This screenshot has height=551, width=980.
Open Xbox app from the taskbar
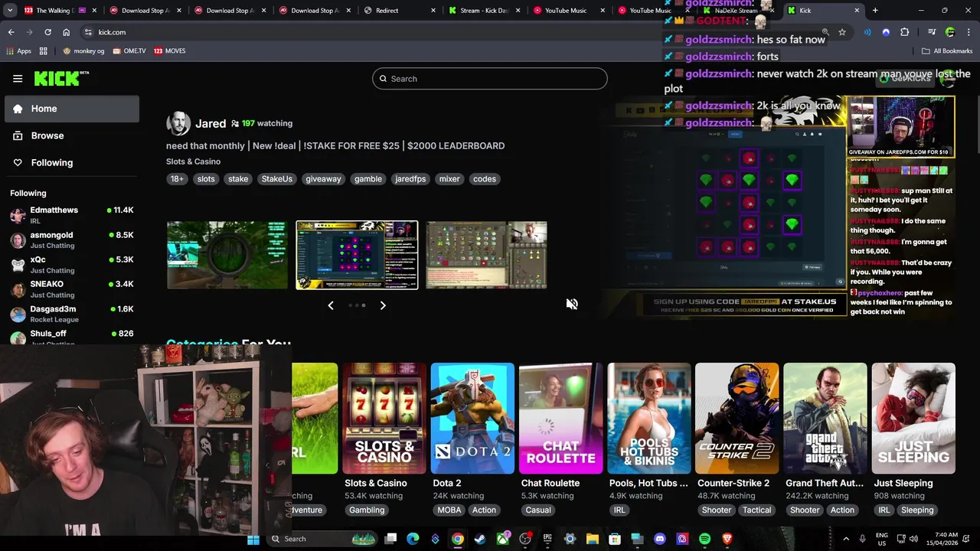pos(503,539)
